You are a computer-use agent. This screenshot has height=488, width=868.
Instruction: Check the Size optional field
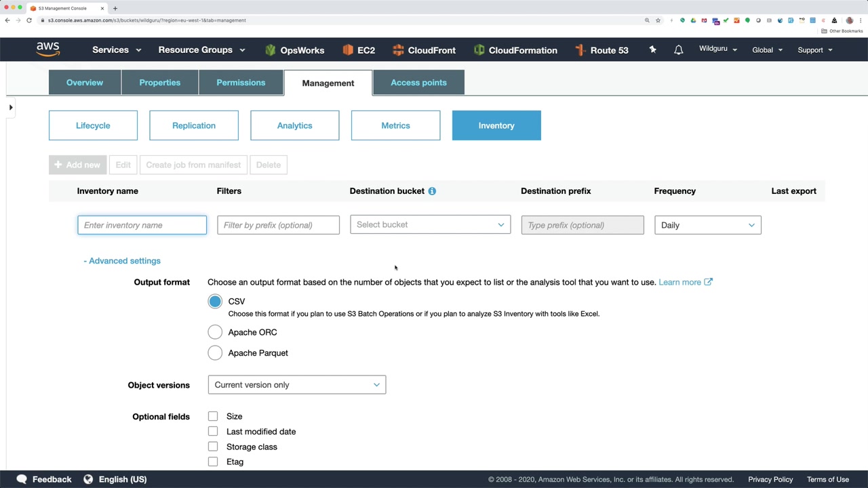click(213, 416)
